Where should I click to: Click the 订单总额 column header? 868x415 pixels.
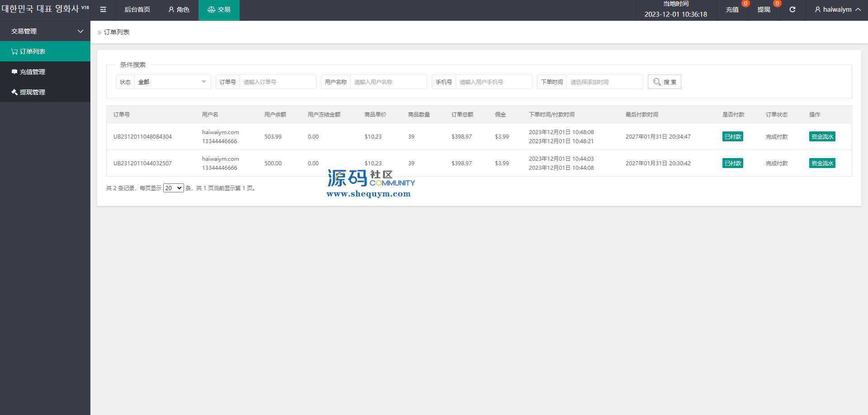tap(462, 114)
